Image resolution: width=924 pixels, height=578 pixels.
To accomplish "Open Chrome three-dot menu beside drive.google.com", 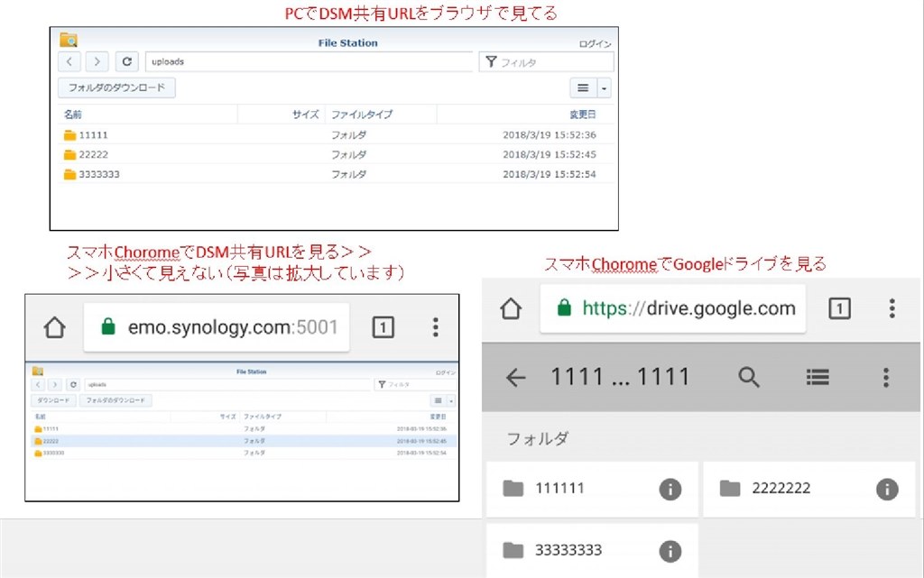I will 892,308.
